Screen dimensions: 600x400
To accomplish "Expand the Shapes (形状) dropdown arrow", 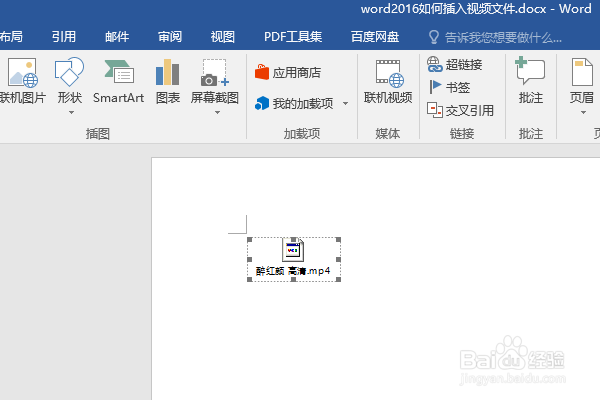I will click(71, 113).
